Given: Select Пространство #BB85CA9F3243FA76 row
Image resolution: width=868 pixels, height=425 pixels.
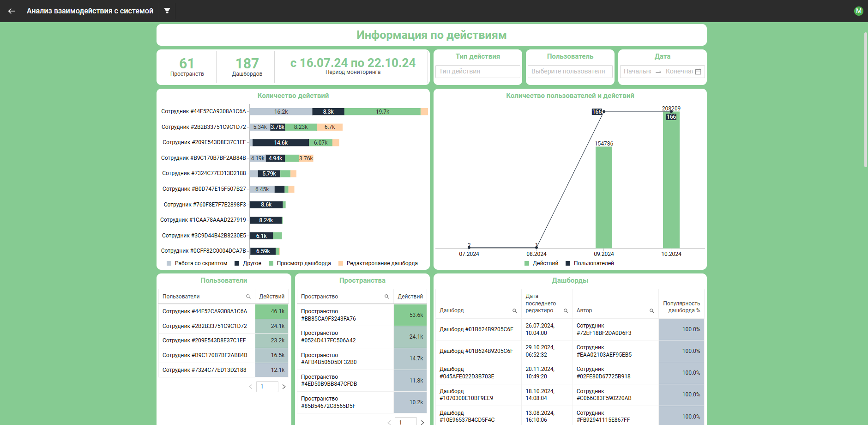Looking at the screenshot, I should [x=362, y=315].
